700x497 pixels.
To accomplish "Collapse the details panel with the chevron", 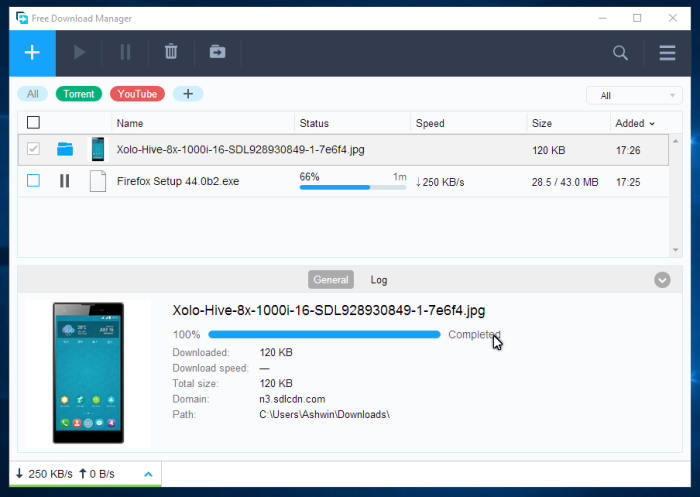I will coord(662,280).
